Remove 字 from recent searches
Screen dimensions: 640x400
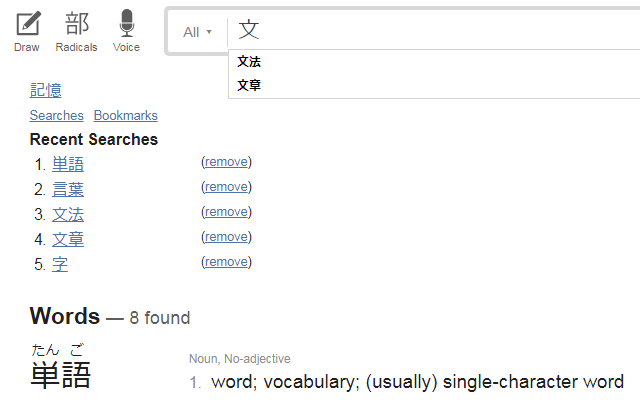[x=227, y=262]
